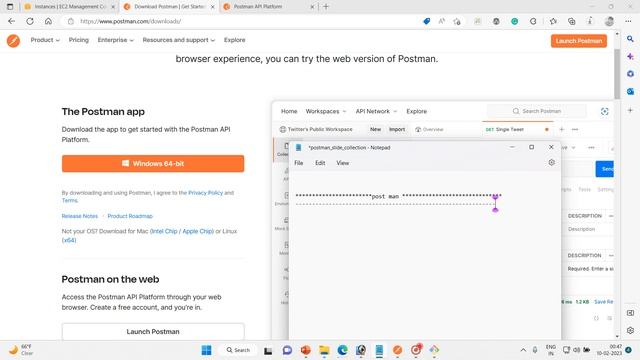Choose the Apple Chip Mac download
The width and height of the screenshot is (640, 360).
pos(198,231)
